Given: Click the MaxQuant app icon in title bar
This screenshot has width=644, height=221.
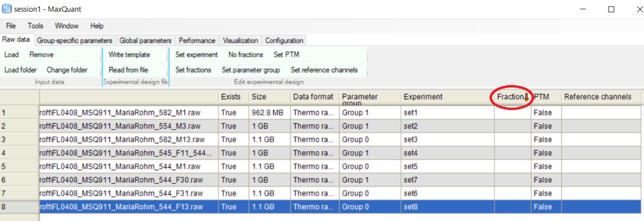Looking at the screenshot, I should [x=6, y=9].
